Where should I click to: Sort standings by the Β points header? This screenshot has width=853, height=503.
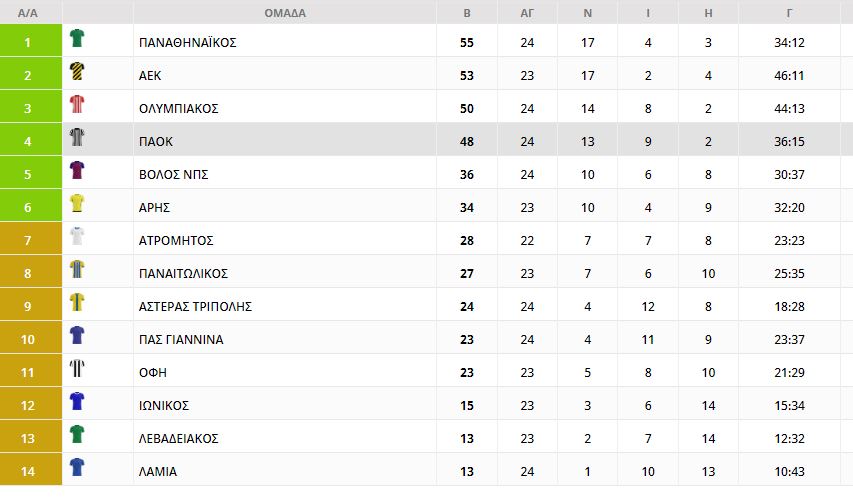pyautogui.click(x=467, y=13)
